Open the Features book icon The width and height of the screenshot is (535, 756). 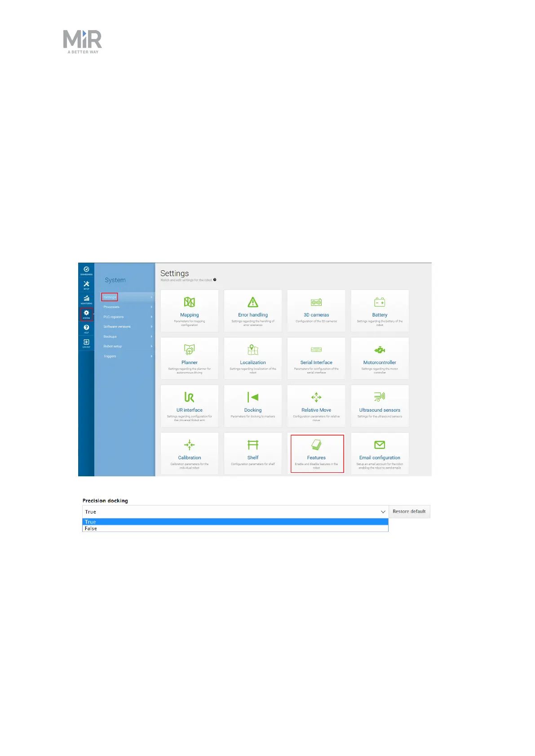point(316,445)
